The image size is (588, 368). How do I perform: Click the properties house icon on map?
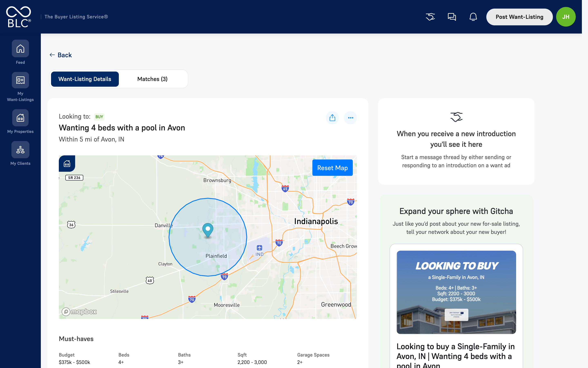[x=67, y=164]
